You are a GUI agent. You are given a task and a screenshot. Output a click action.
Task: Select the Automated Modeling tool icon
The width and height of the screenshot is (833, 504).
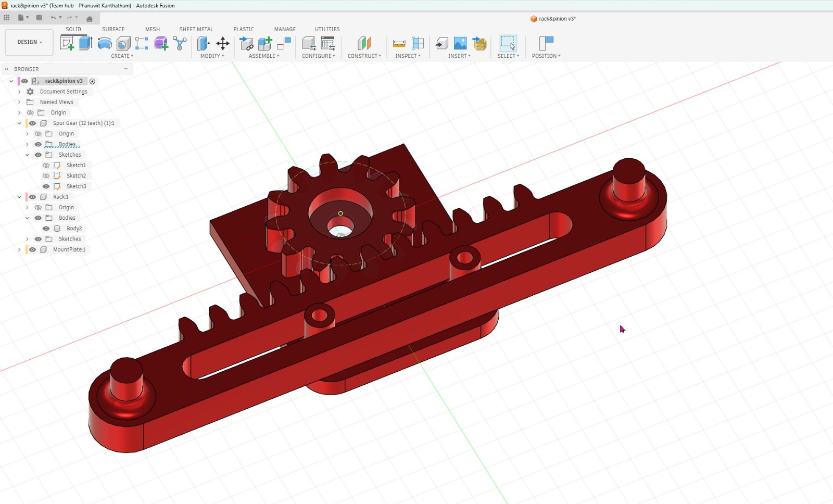tap(180, 43)
